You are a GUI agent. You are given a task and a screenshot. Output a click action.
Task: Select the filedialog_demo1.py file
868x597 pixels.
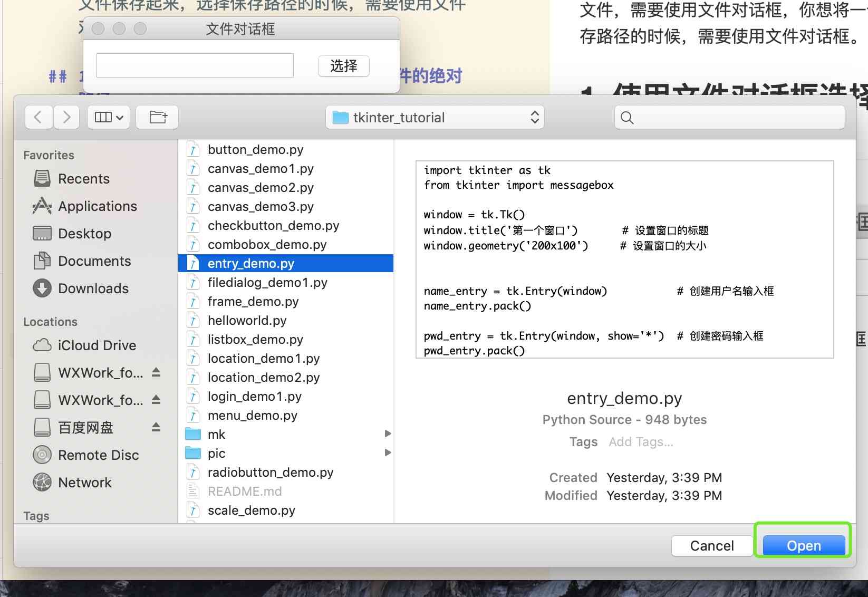pyautogui.click(x=267, y=283)
